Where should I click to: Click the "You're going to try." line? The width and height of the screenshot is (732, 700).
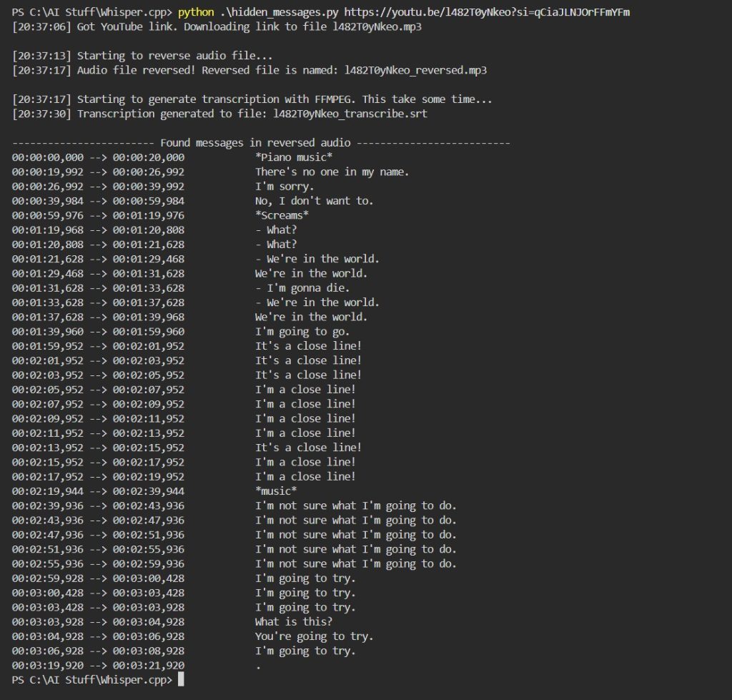click(x=314, y=636)
